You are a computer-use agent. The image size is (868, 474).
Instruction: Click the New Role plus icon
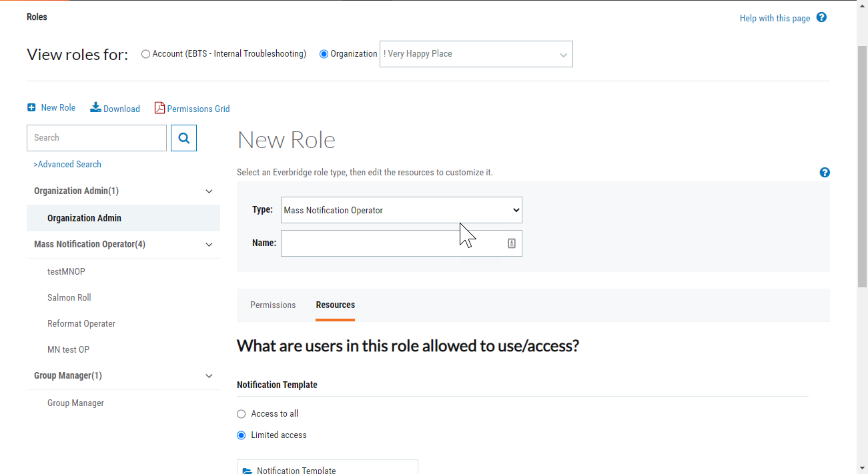click(31, 107)
